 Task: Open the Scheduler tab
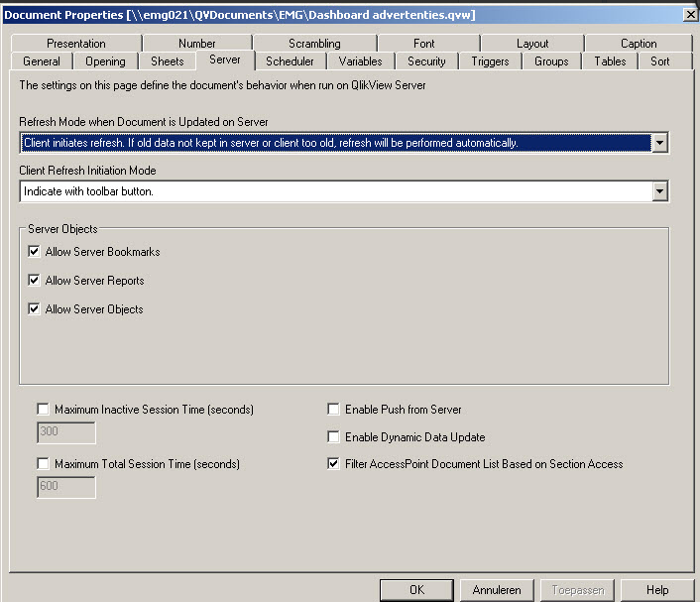pyautogui.click(x=290, y=61)
